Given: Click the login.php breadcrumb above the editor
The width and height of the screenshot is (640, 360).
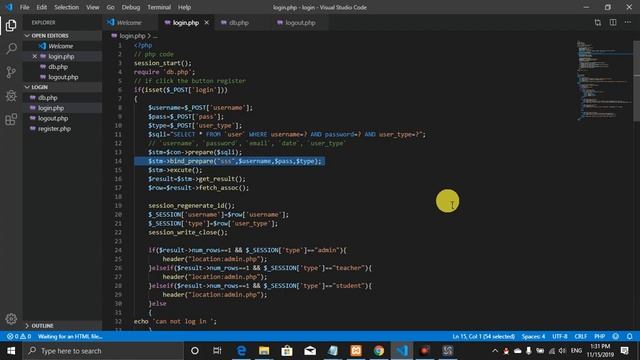Looking at the screenshot, I should pyautogui.click(x=132, y=36).
